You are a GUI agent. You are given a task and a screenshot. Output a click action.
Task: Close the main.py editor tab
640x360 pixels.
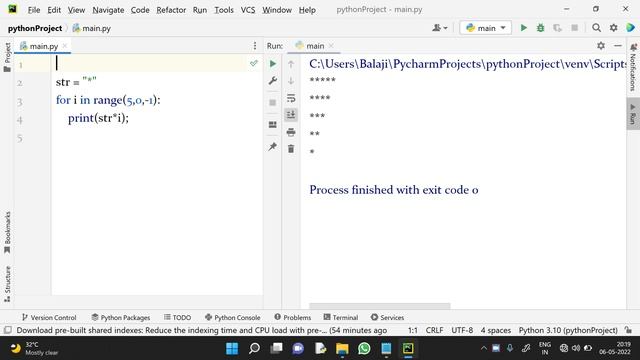(65, 46)
